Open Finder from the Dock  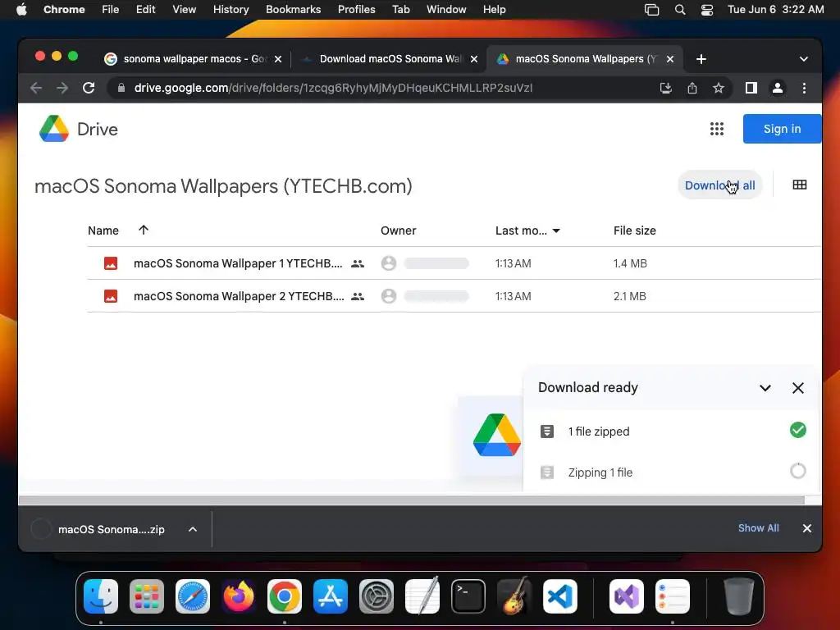(x=101, y=596)
